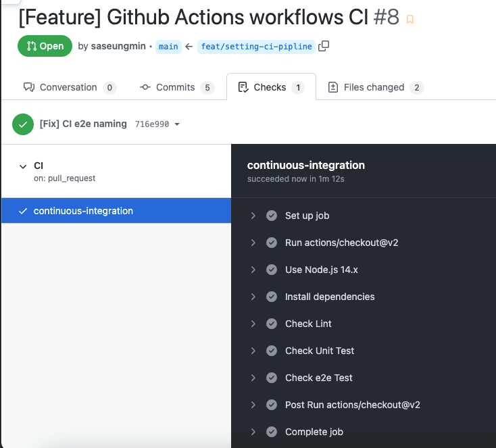Screen dimensions: 496x448
Task: Click the 'Install dependencies' step label
Action: click(x=330, y=297)
